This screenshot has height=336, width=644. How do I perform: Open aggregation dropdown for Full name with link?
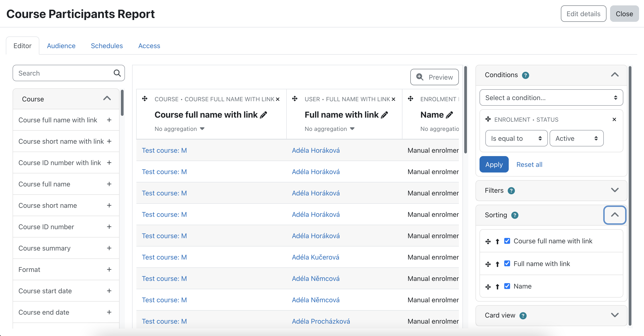pos(329,129)
